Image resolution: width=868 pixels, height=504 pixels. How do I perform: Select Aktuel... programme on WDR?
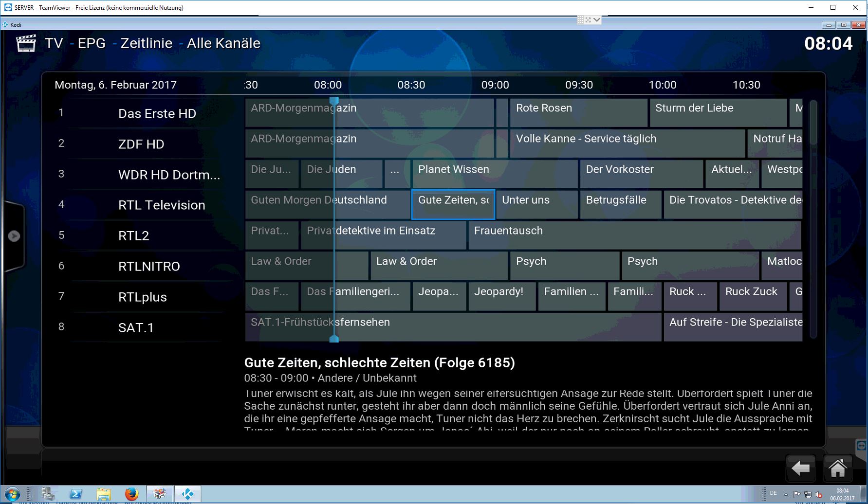click(732, 174)
